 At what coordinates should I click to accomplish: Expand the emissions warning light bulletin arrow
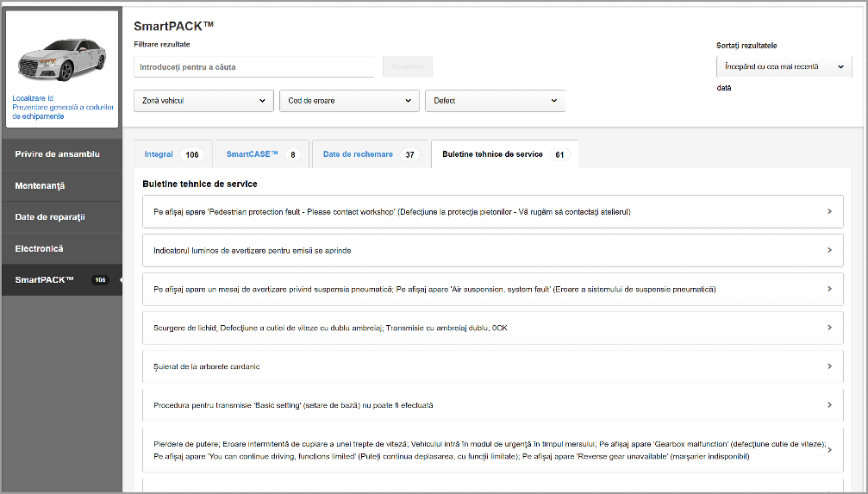(828, 250)
